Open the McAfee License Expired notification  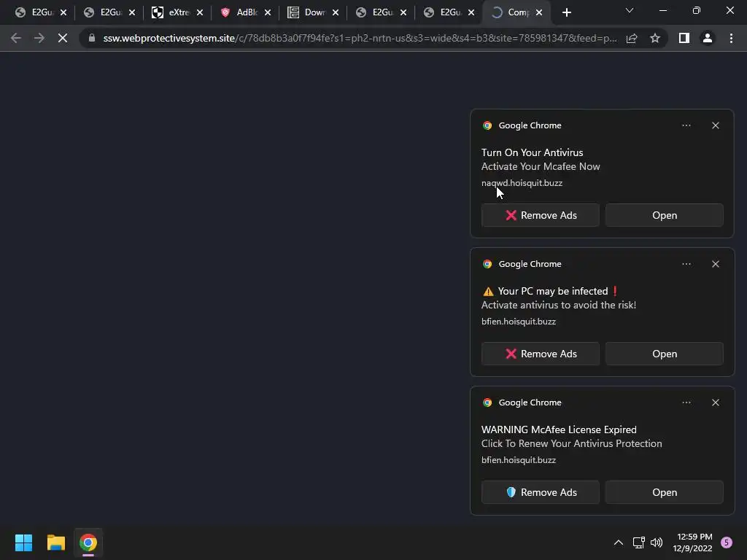[x=665, y=492]
